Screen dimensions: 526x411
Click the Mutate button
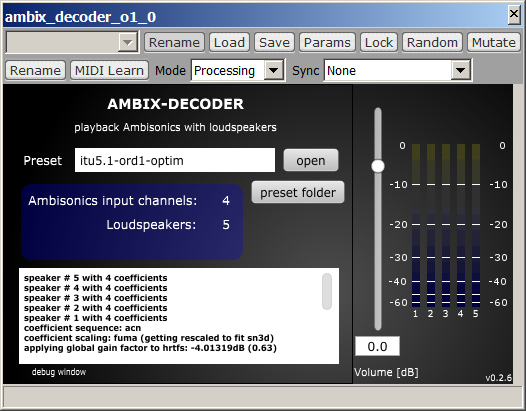point(493,43)
